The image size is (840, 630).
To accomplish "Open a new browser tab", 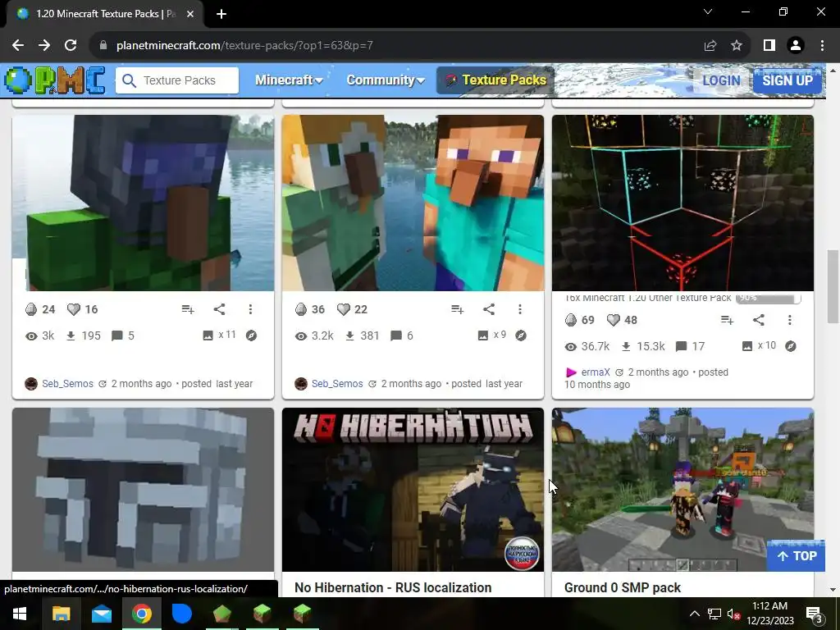I will point(221,14).
